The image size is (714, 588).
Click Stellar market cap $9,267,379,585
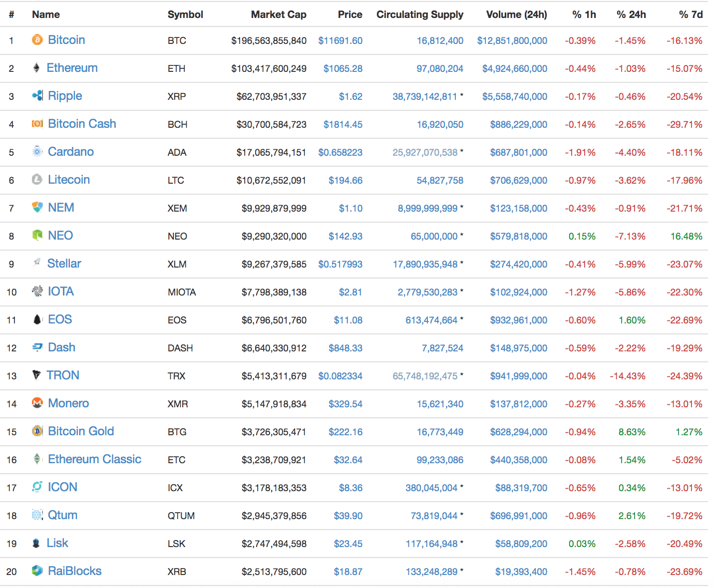tap(274, 264)
